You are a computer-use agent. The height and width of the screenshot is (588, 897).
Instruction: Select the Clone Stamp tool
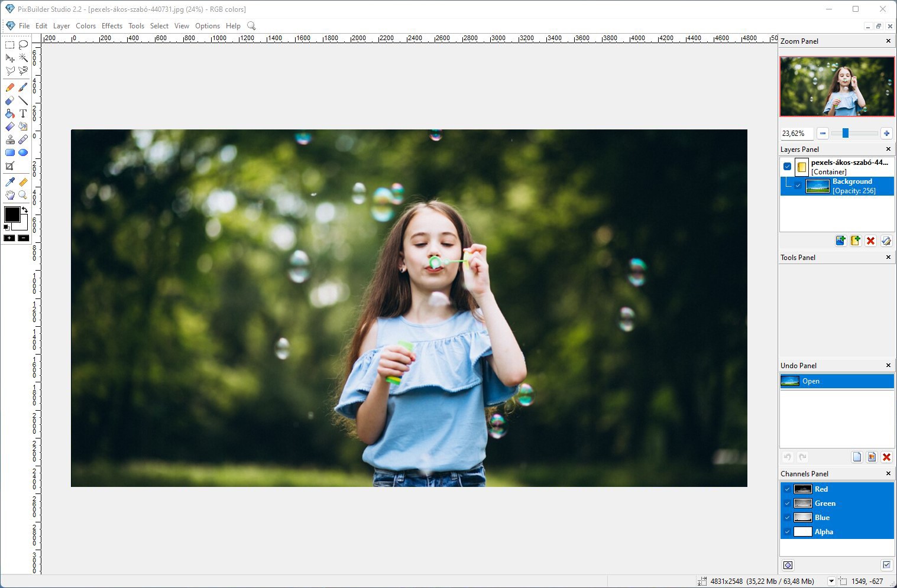point(10,140)
